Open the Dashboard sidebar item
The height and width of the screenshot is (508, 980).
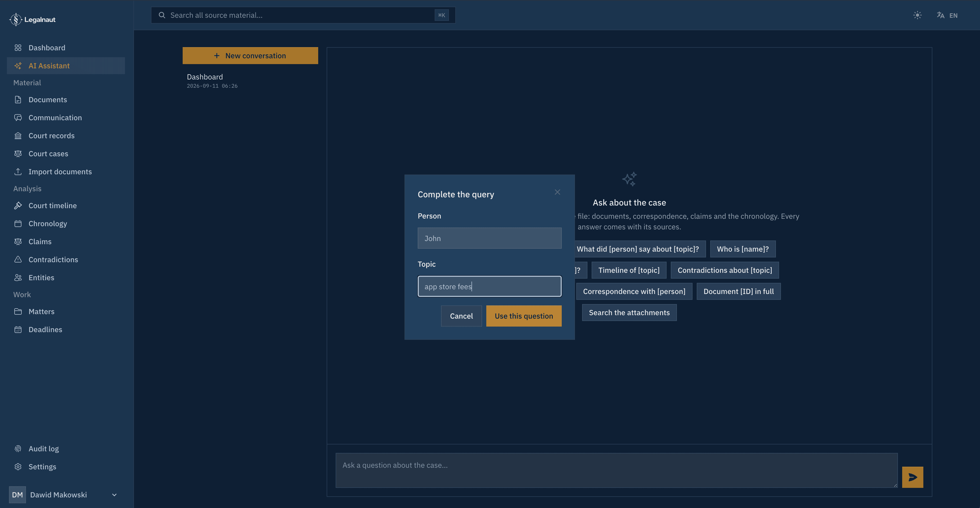[66, 48]
